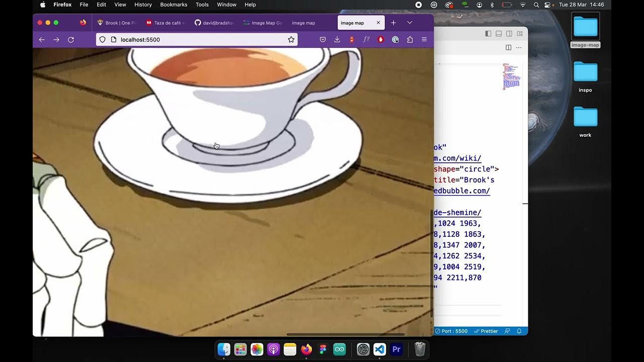Open the Help menu
644x362 pixels.
click(x=250, y=5)
